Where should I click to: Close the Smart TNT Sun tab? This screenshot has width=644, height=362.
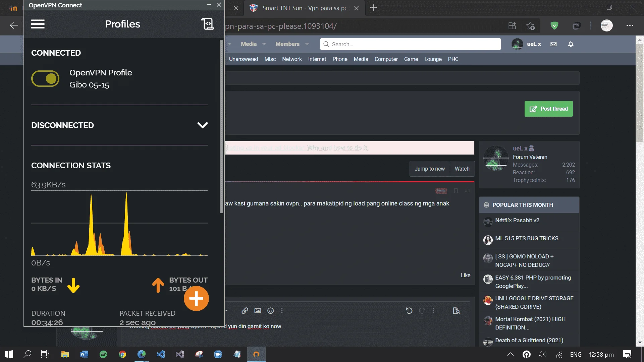(357, 8)
